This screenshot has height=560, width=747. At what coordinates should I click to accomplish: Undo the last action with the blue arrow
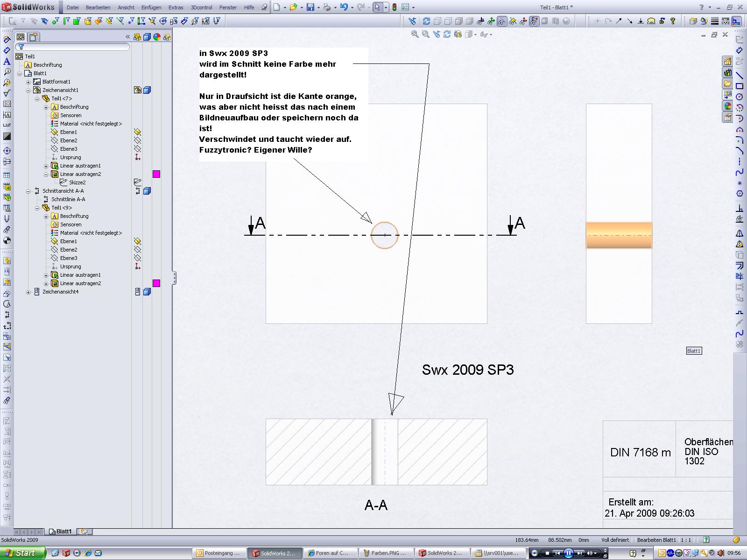click(x=344, y=7)
